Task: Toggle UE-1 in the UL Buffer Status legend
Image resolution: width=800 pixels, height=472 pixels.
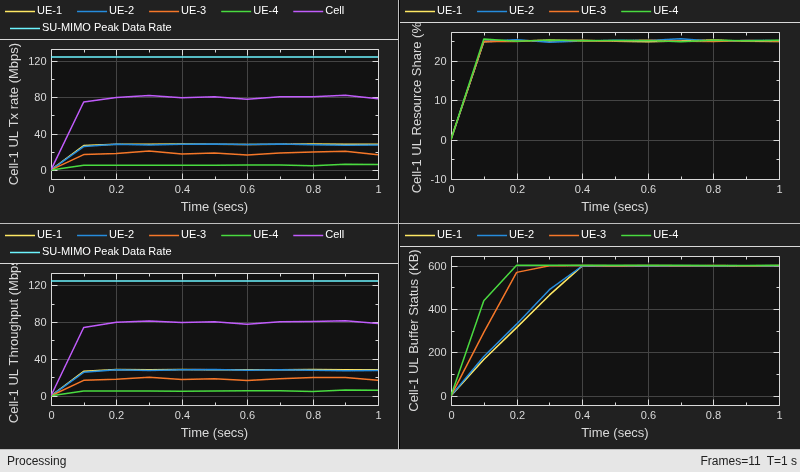Action: [x=433, y=234]
